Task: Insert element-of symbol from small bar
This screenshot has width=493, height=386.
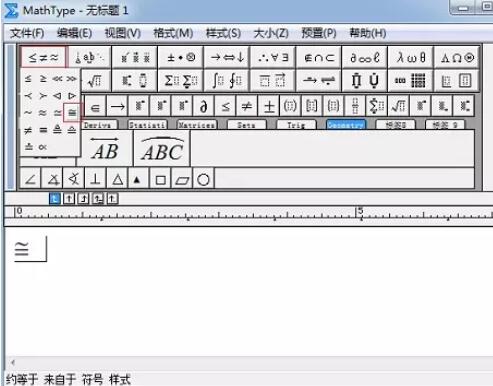Action: (x=95, y=107)
